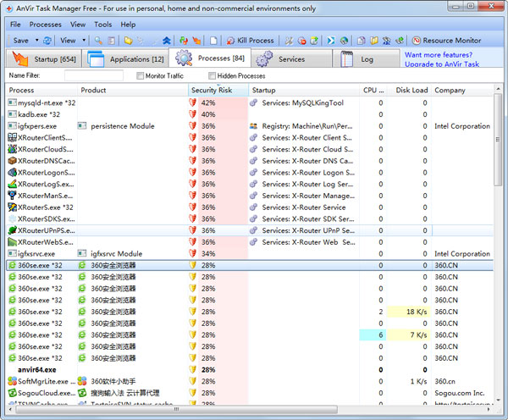Click the services gear icon for MySQLKingTool startup
The height and width of the screenshot is (420, 508).
[254, 102]
